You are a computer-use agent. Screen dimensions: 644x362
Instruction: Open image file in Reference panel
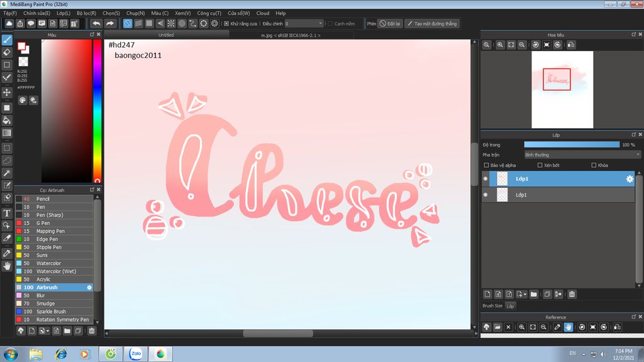497,327
